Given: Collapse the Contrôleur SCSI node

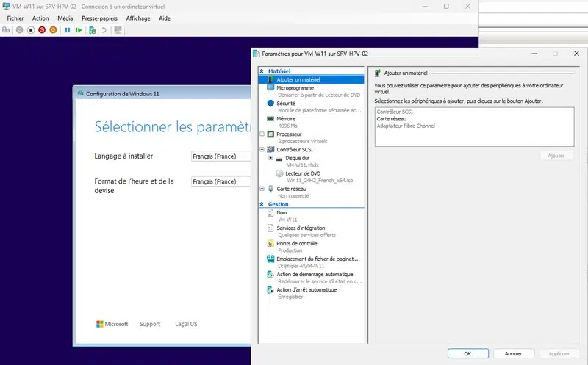Looking at the screenshot, I should 262,149.
